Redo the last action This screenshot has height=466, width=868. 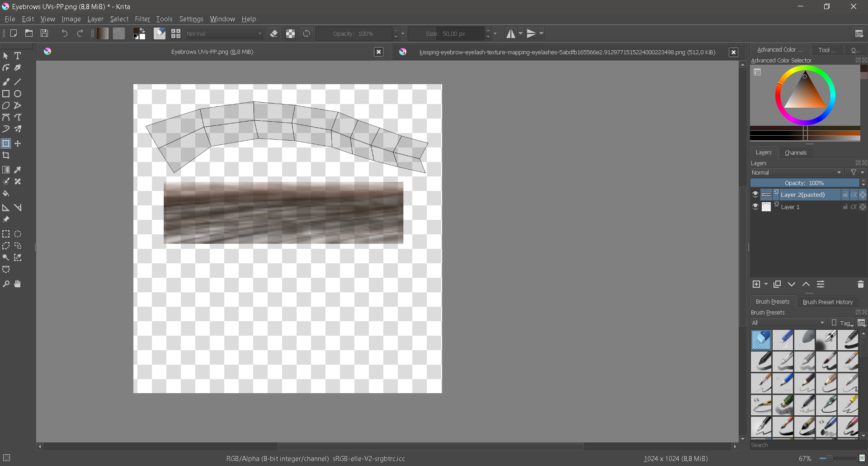[x=80, y=33]
